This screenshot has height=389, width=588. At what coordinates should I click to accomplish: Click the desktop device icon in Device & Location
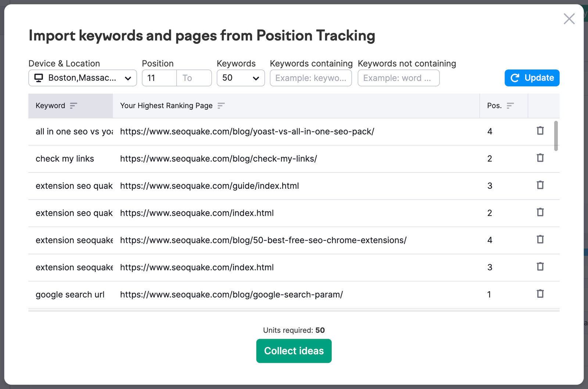[x=38, y=78]
